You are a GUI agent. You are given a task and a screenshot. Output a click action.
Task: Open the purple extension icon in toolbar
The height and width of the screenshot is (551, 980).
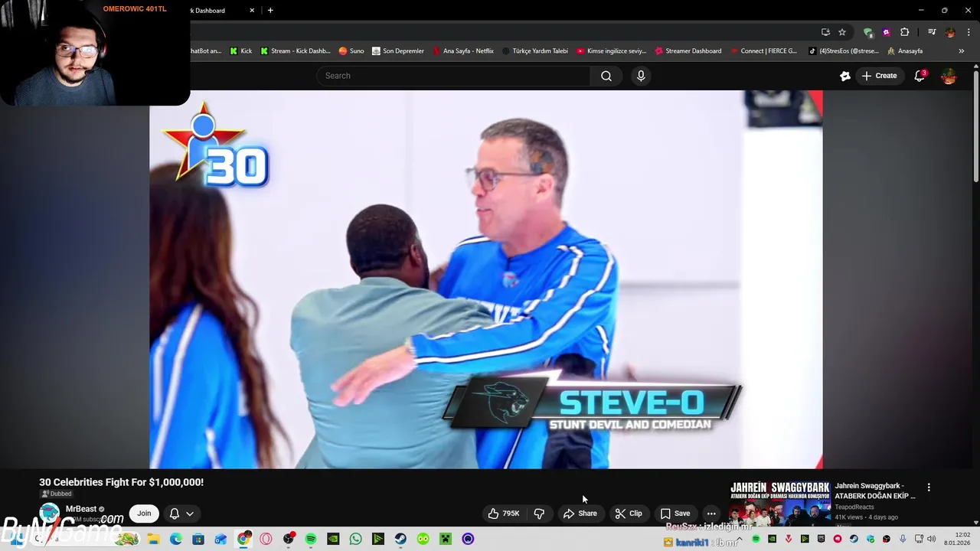click(887, 32)
